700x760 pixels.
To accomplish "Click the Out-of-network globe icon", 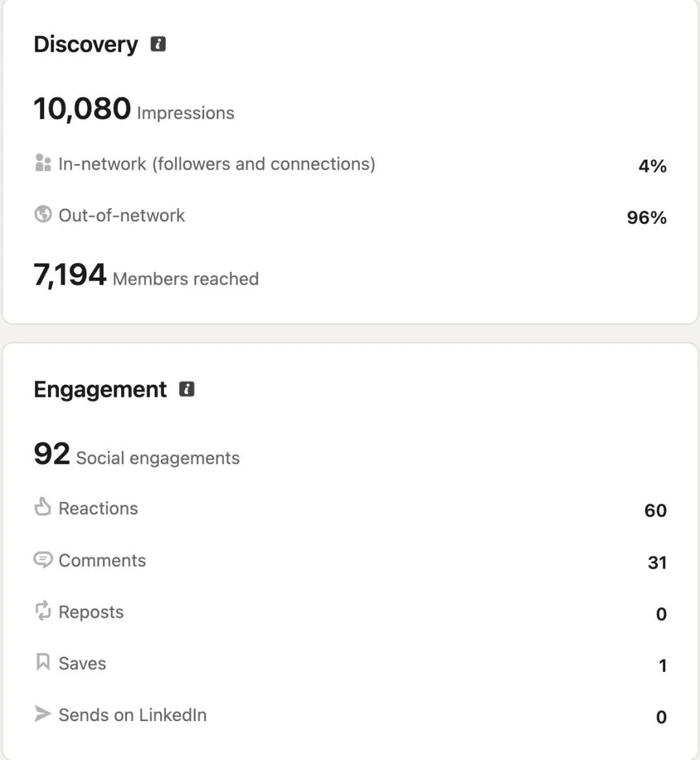I will (x=43, y=214).
